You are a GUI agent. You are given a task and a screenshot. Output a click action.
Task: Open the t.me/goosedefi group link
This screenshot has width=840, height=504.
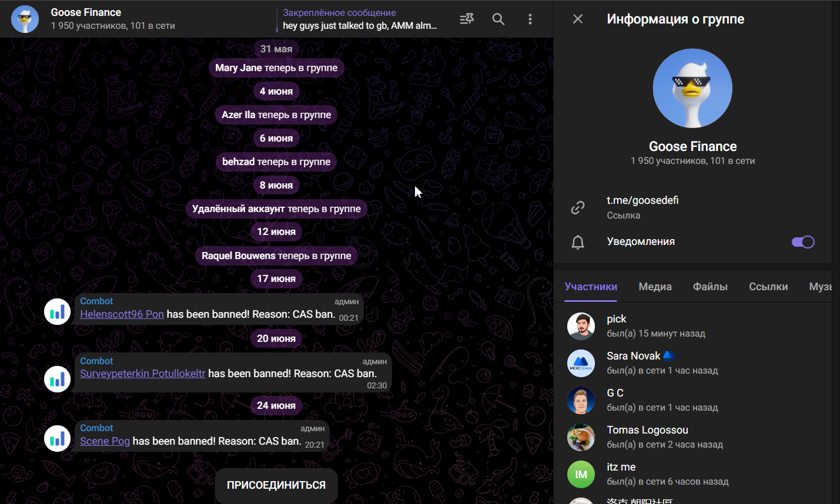[x=642, y=200]
